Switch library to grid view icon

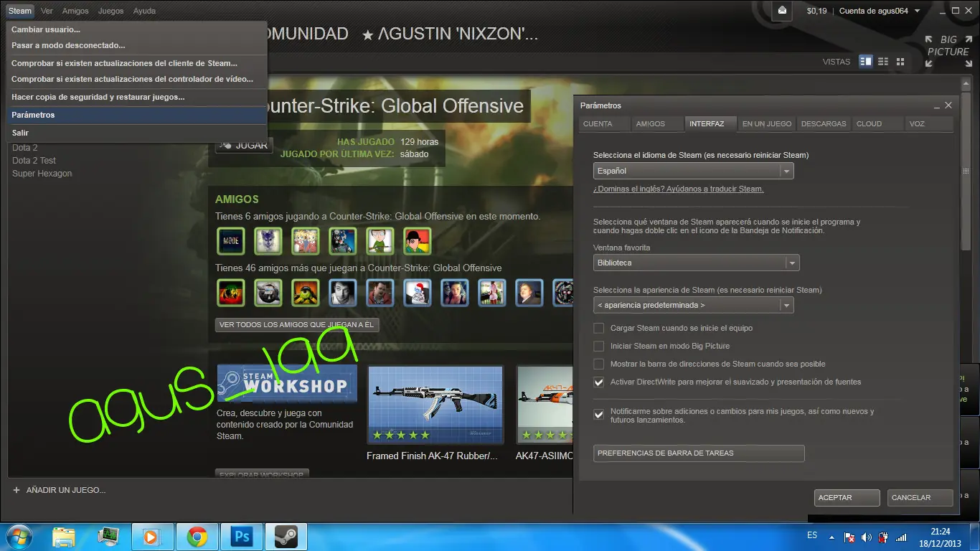click(900, 62)
